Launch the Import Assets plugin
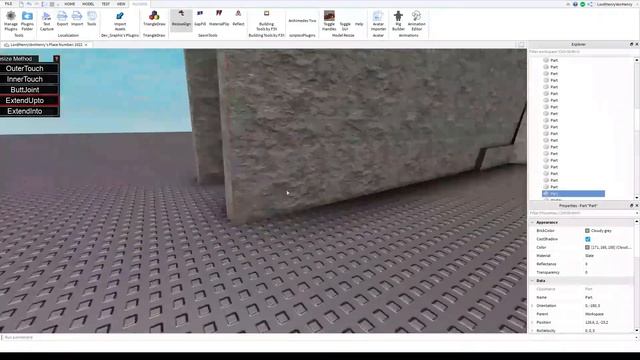The width and height of the screenshot is (640, 360). [120, 21]
